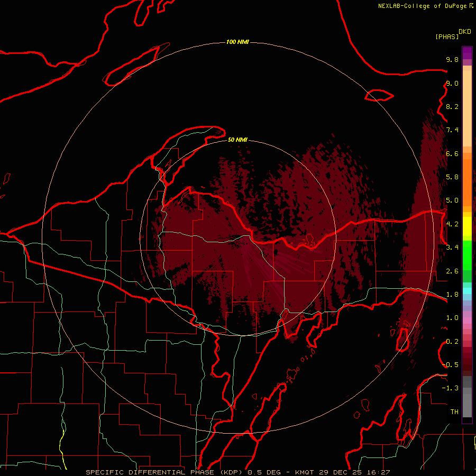Click the DKD label above the scale
This screenshot has width=476, height=476.
pyautogui.click(x=465, y=31)
